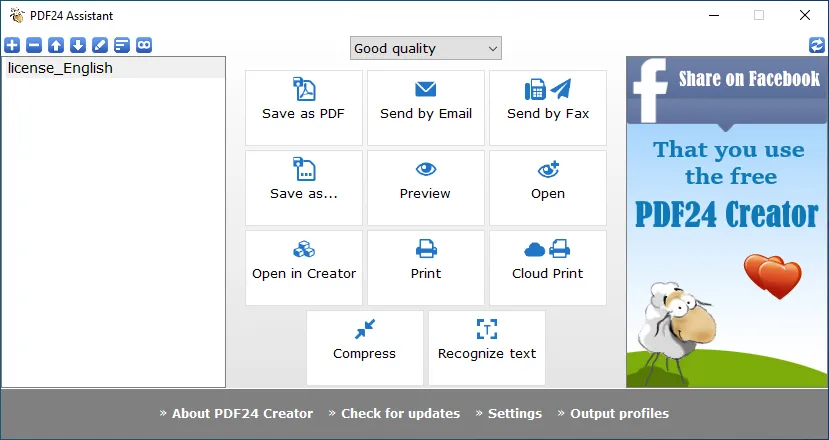Image resolution: width=829 pixels, height=440 pixels.
Task: Select license_English in the document list
Action: click(115, 68)
